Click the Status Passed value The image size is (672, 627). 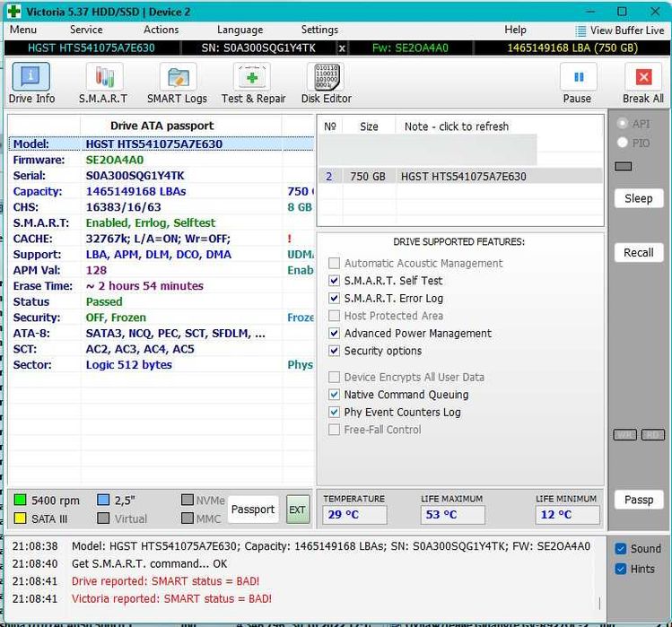tap(104, 301)
